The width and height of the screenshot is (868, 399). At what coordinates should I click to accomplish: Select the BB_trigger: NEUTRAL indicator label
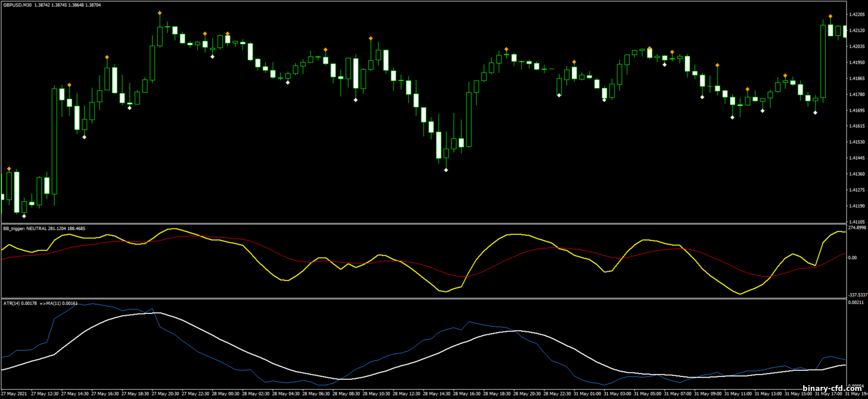pyautogui.click(x=45, y=228)
